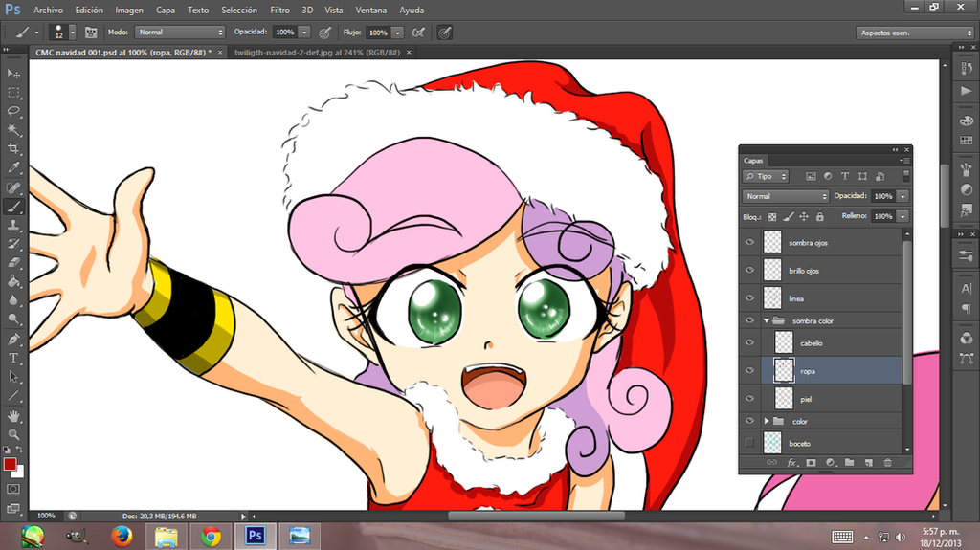Add a layer mask in Capas panel
The width and height of the screenshot is (980, 550).
click(x=811, y=463)
